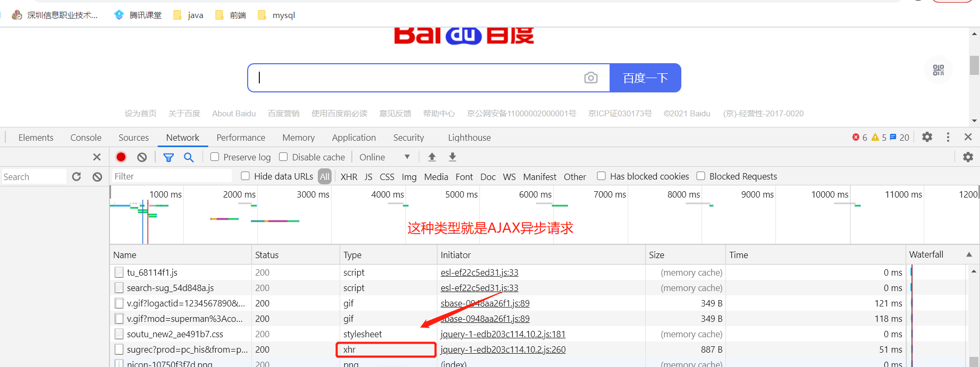980x367 pixels.
Task: Click file icon of tu_68114f1.js row
Action: [119, 272]
